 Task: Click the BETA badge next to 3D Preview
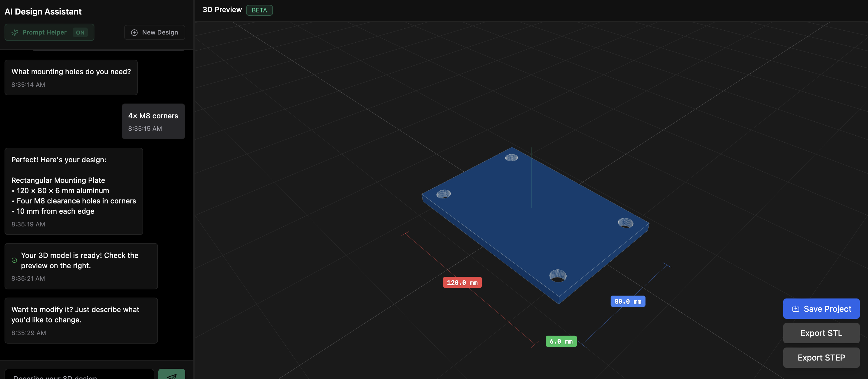tap(259, 10)
